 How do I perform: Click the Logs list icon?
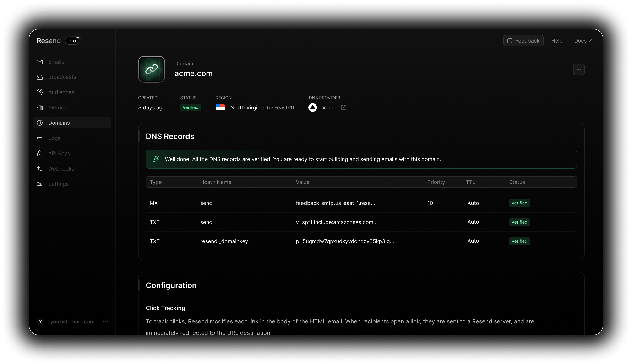(x=39, y=138)
